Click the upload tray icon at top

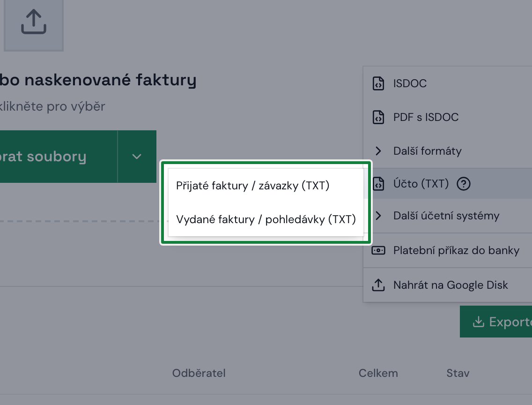34,22
